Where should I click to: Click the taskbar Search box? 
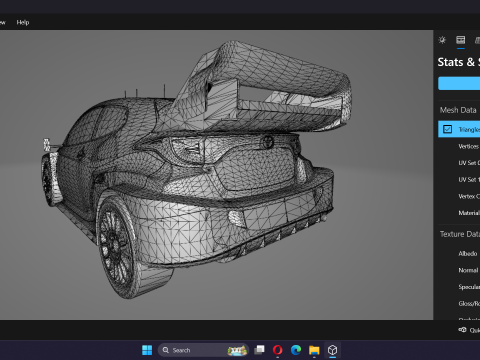point(203,350)
